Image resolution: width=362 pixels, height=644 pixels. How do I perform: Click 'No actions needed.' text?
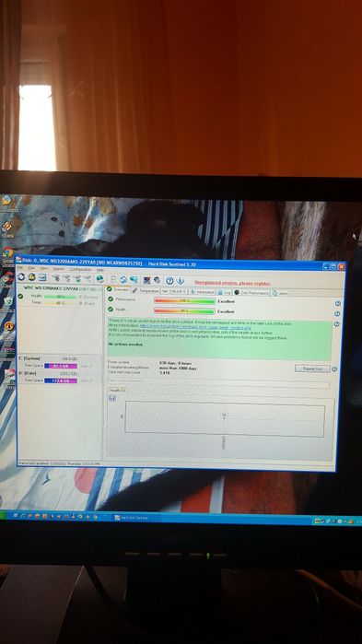(x=125, y=345)
